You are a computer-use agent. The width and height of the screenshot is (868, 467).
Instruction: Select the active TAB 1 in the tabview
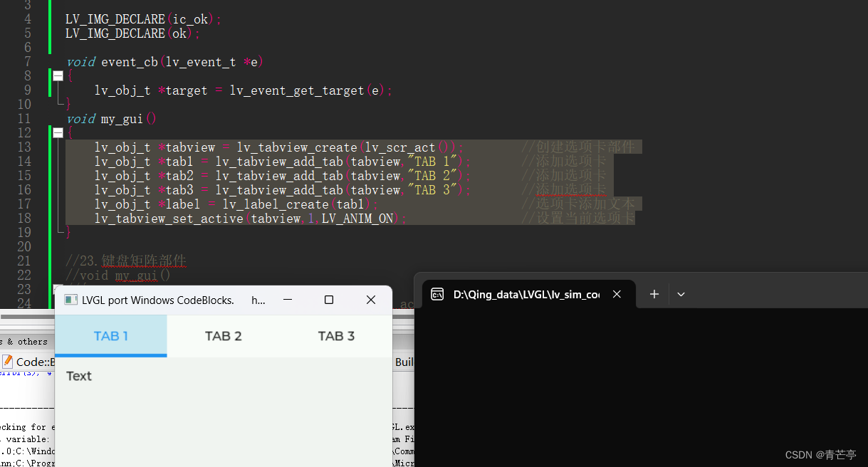[x=110, y=335]
